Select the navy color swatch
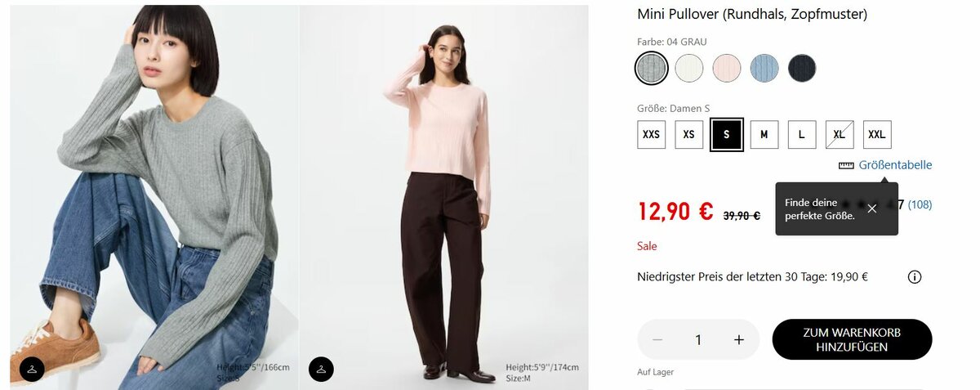 pyautogui.click(x=802, y=68)
